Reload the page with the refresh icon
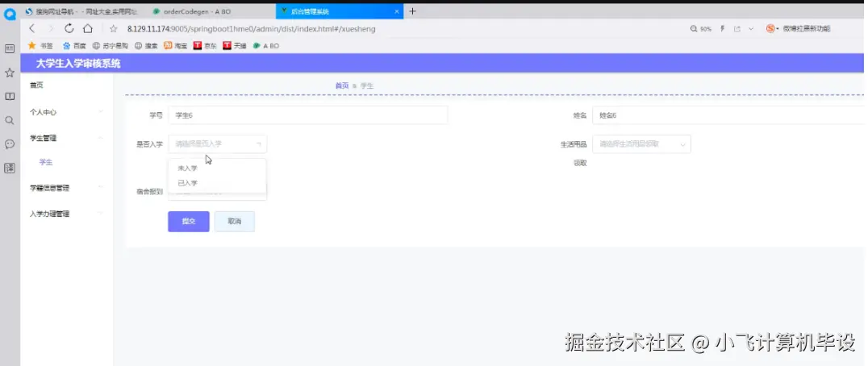Screen dimensions: 868x366 tap(69, 29)
